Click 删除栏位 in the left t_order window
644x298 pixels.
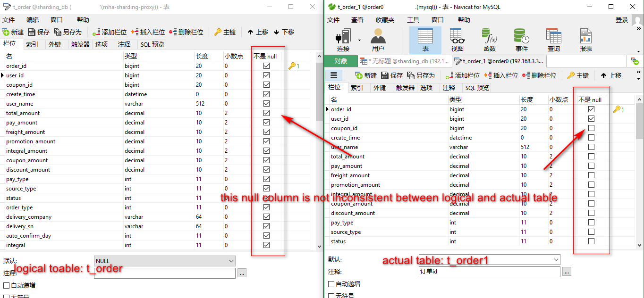point(186,32)
